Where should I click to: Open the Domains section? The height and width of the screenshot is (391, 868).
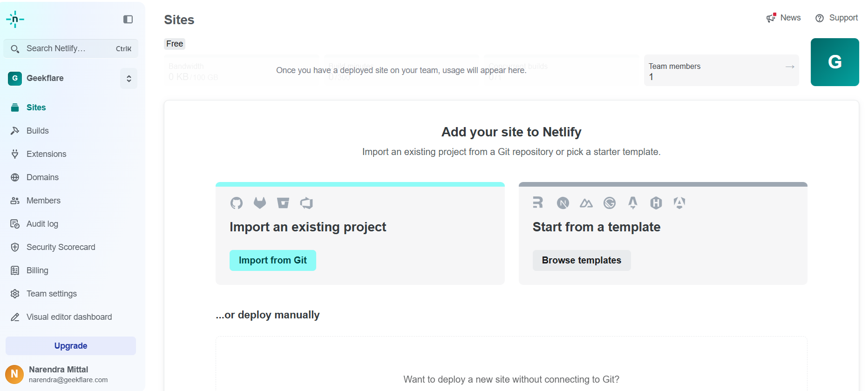42,177
